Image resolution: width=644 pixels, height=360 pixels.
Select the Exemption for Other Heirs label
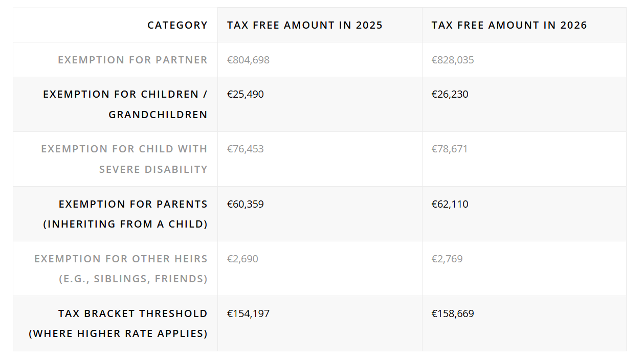tap(121, 268)
